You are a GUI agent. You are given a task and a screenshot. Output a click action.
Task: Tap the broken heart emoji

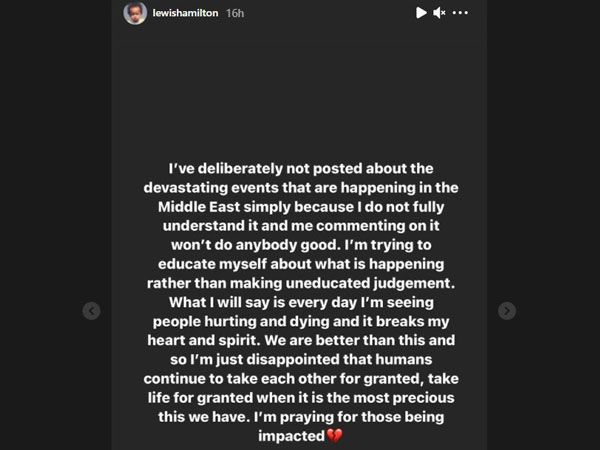(x=334, y=437)
